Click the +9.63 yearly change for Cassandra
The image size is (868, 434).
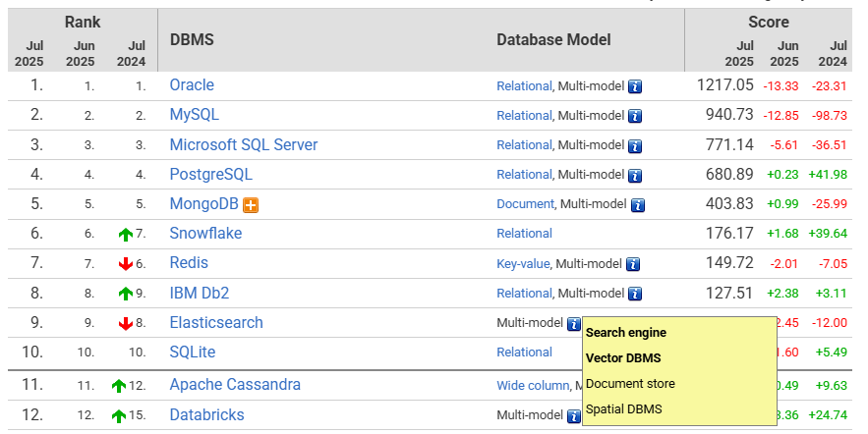pyautogui.click(x=832, y=385)
